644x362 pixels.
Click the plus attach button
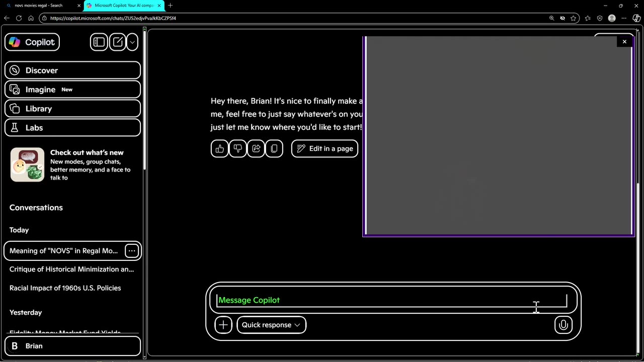[223, 325]
